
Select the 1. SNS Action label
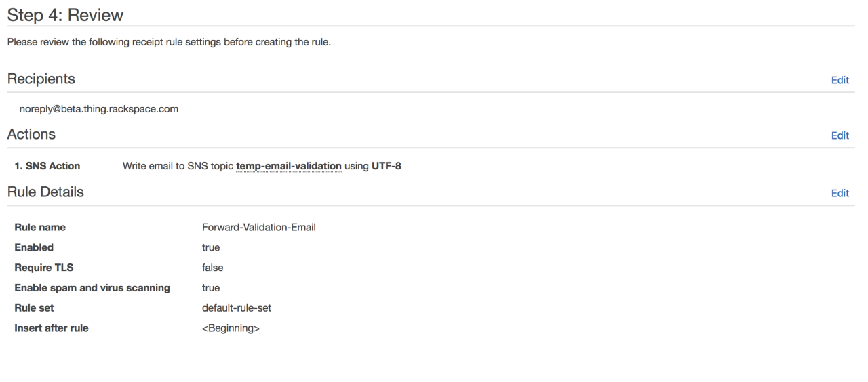click(x=47, y=166)
